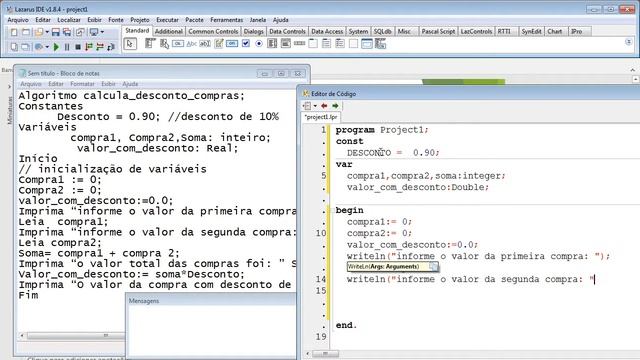Pick the TEdit component icon
This screenshot has width=640, height=360.
205,43
